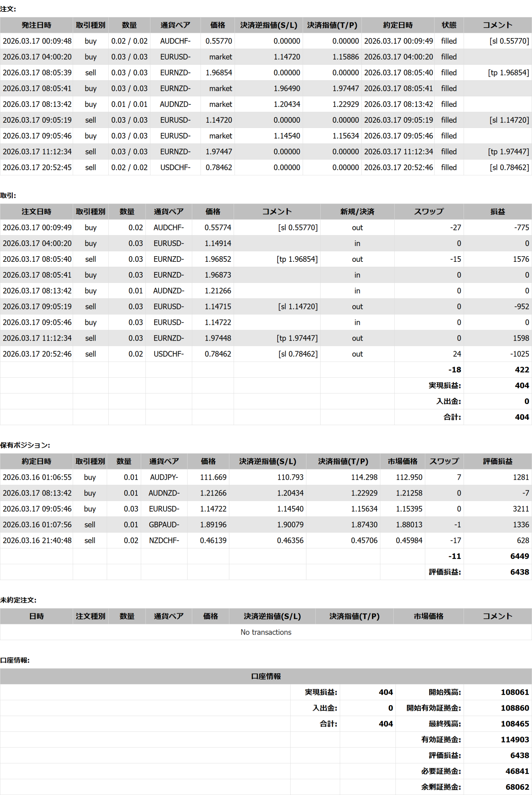Click the 開始有効証拠金 value 108860

pyautogui.click(x=515, y=708)
